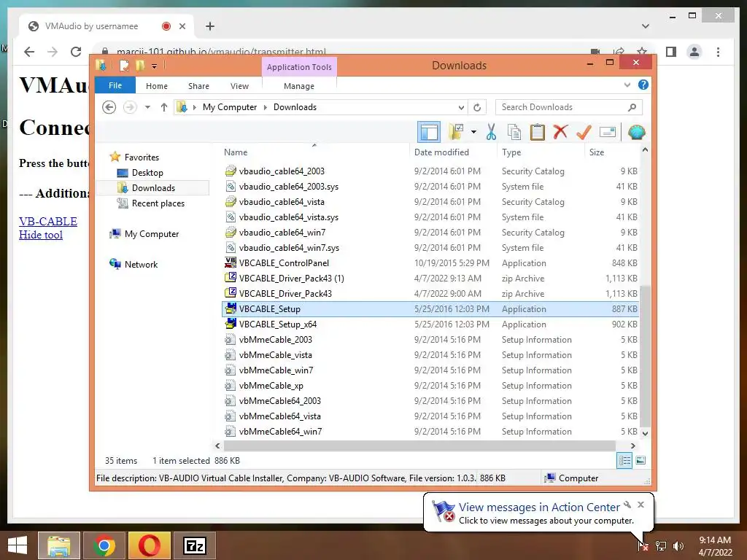Select the VBCABLE_Setup_x64 file

click(430, 324)
